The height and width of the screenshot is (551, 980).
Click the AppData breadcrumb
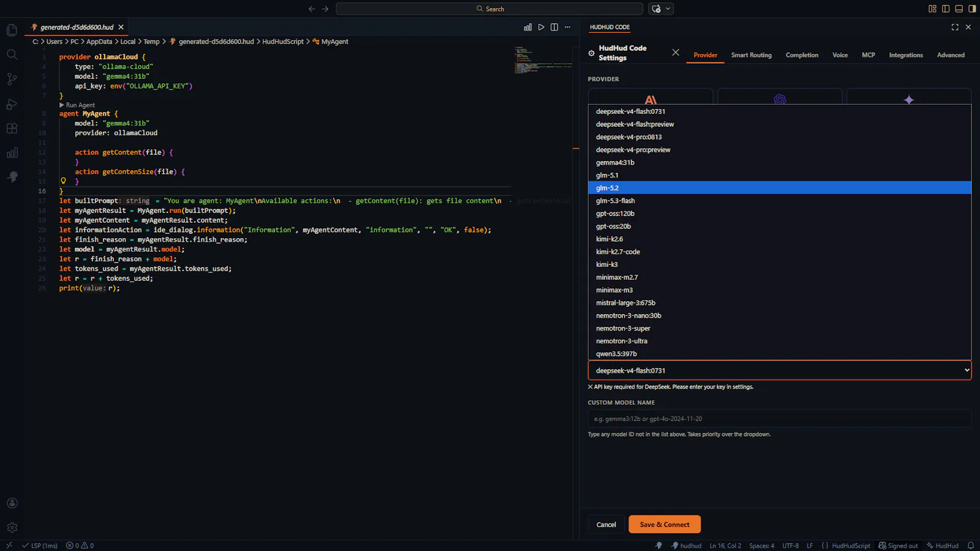click(99, 42)
